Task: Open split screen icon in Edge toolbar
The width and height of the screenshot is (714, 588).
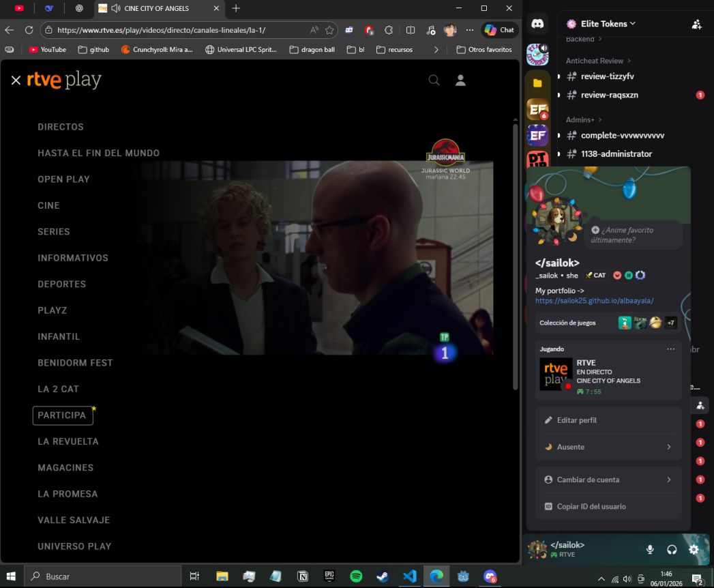Action: 411,30
